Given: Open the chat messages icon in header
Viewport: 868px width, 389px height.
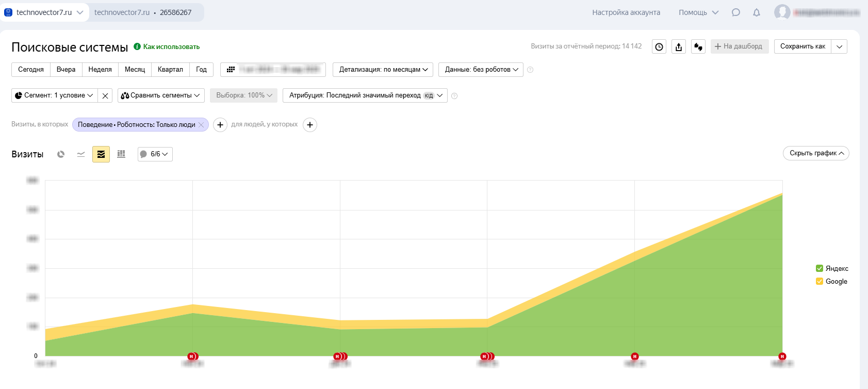Looking at the screenshot, I should point(736,12).
